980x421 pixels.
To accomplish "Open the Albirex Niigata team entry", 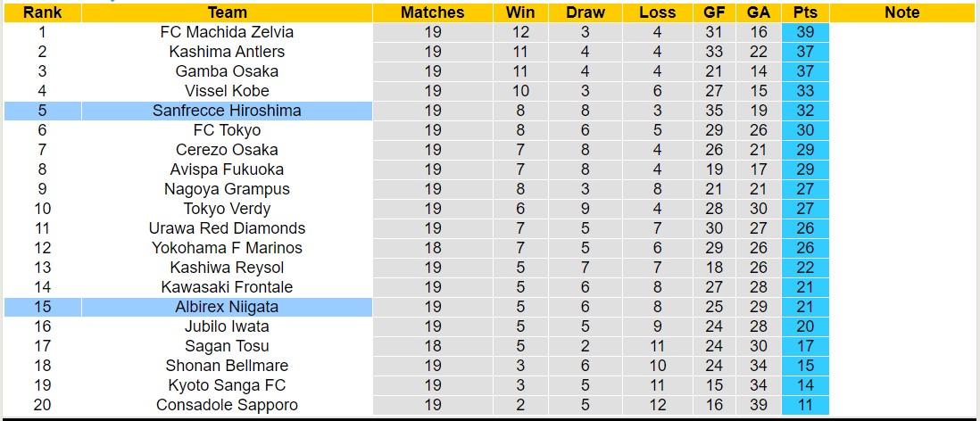I will point(227,307).
